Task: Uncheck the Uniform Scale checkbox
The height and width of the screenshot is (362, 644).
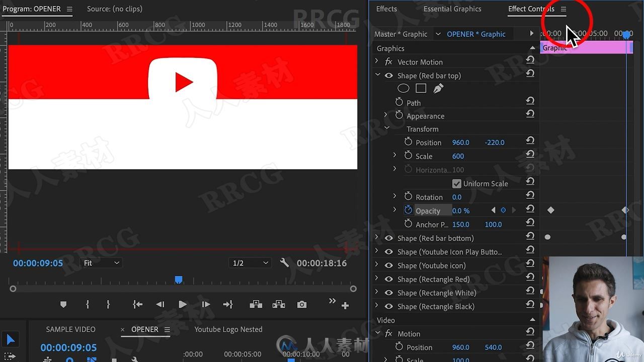Action: 457,184
